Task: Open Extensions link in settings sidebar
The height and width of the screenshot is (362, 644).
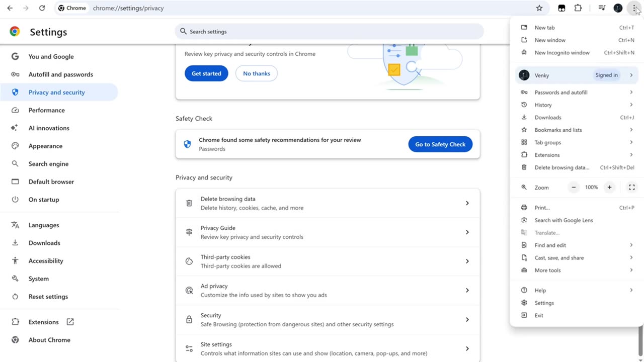Action: 44,322
